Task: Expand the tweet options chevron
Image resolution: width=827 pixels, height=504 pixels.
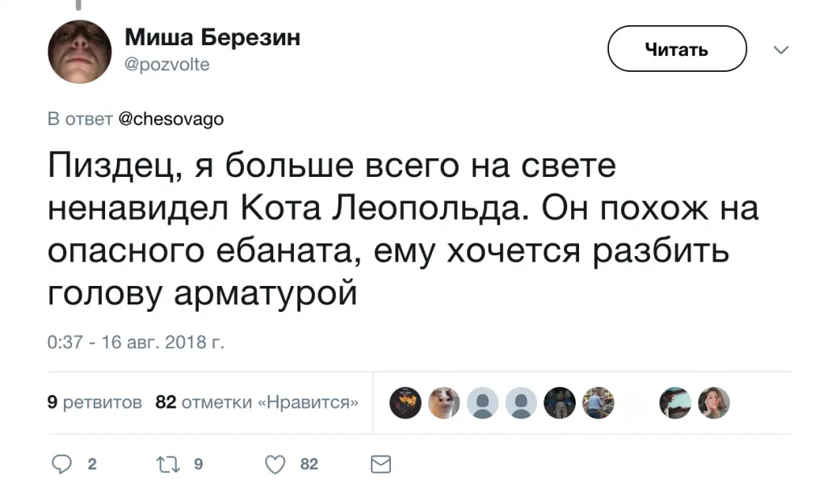Action: [781, 50]
